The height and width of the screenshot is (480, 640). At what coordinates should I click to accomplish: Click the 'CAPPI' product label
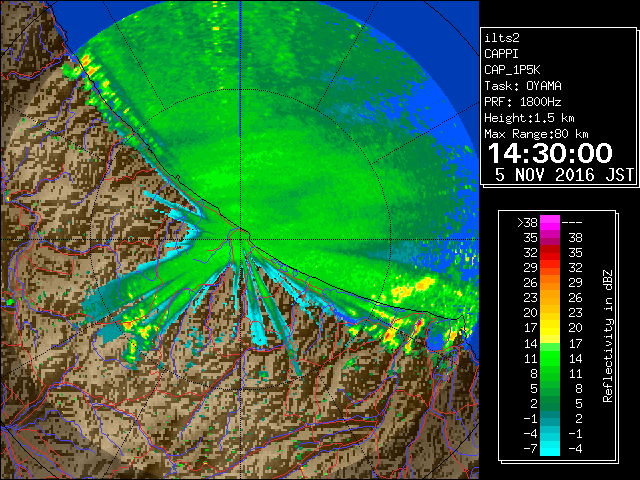501,54
